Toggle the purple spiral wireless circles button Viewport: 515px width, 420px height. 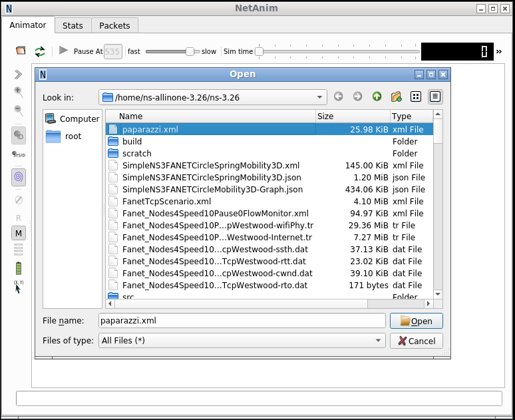coord(19,177)
